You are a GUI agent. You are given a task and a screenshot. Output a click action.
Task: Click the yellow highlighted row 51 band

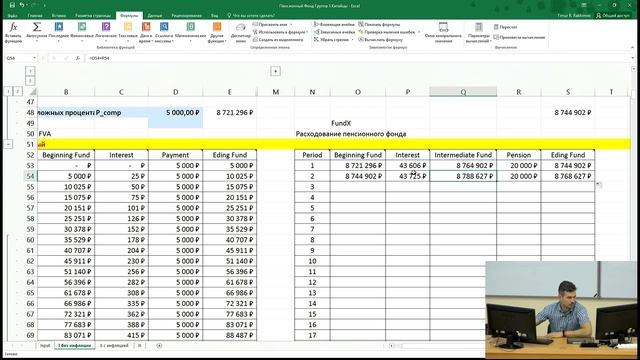click(x=334, y=144)
